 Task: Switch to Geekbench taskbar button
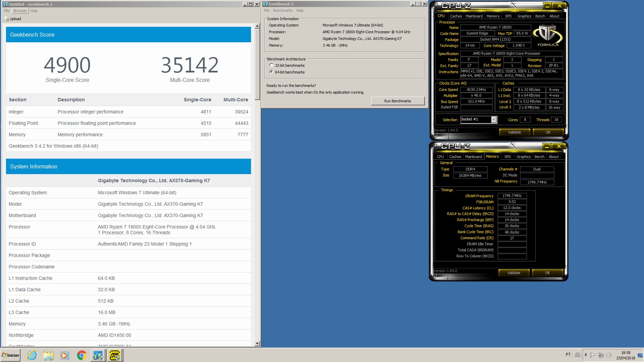pyautogui.click(x=98, y=355)
